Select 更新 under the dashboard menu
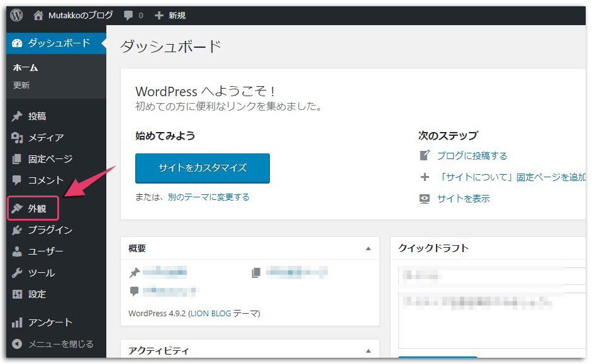This screenshot has width=592, height=364. point(21,85)
